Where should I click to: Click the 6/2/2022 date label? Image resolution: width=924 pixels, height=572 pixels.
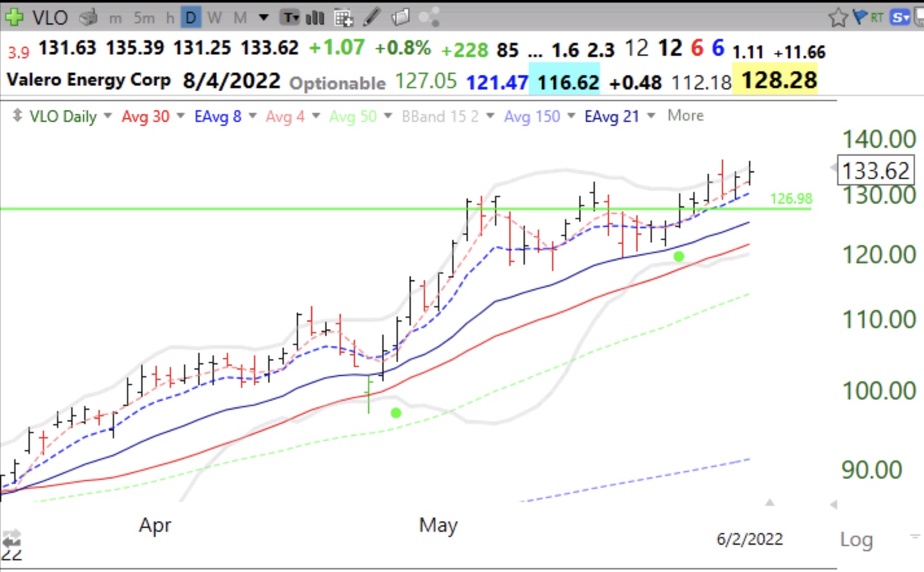(750, 540)
